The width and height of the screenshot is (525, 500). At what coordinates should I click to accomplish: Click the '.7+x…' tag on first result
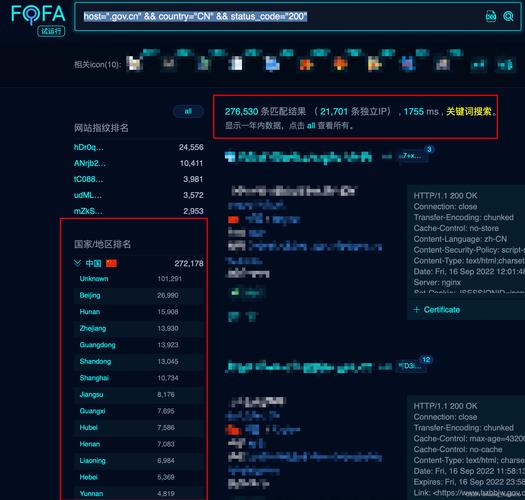(x=412, y=156)
